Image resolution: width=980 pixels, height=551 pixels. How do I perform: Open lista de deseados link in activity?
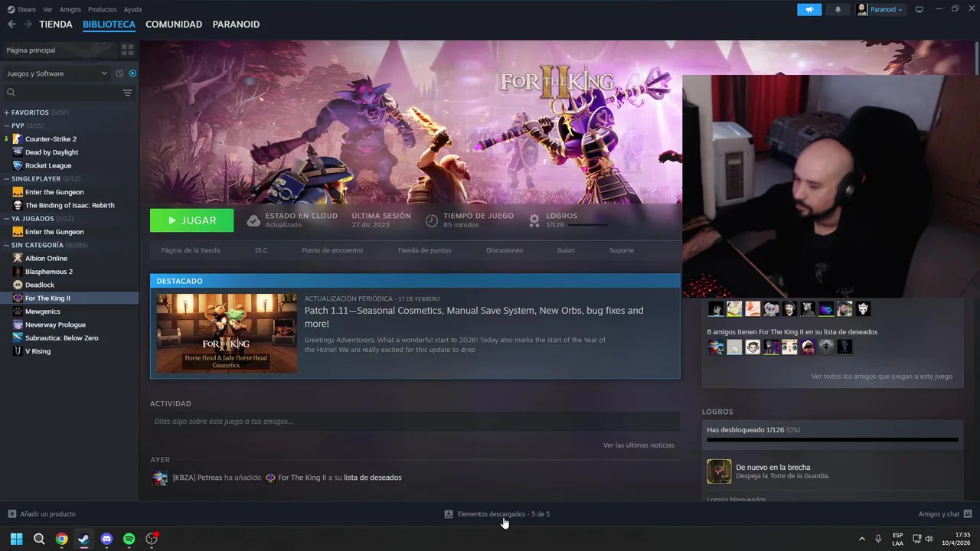point(373,478)
